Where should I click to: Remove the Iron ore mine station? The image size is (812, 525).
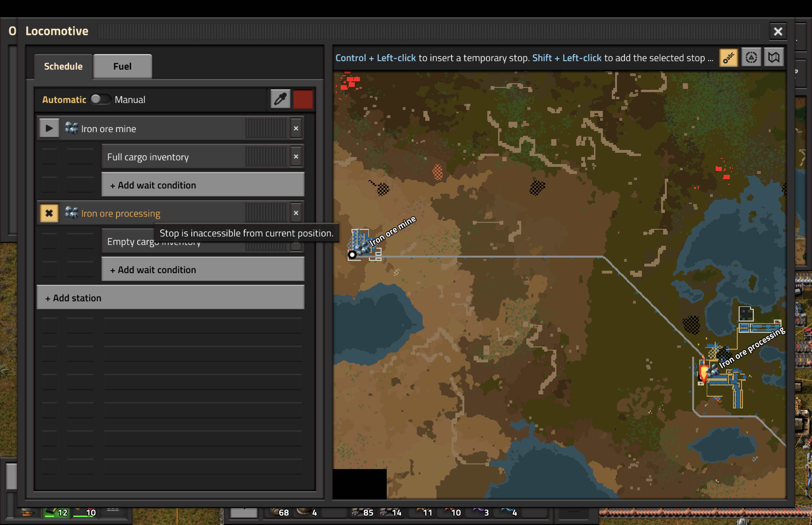coord(296,129)
